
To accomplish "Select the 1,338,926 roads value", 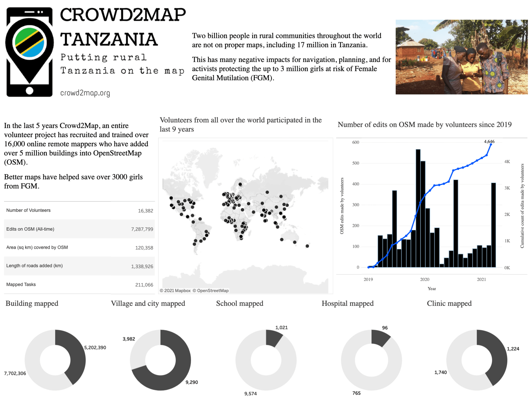I will pyautogui.click(x=142, y=266).
